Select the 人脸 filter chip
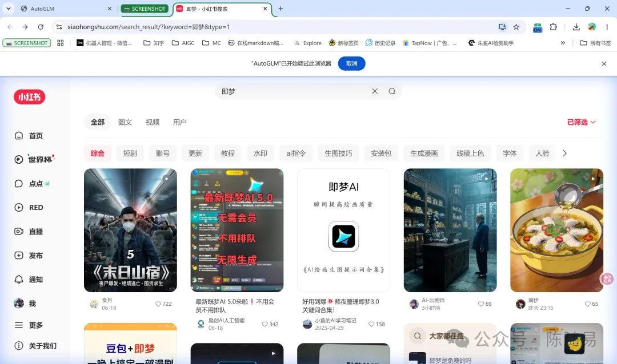 pyautogui.click(x=542, y=153)
